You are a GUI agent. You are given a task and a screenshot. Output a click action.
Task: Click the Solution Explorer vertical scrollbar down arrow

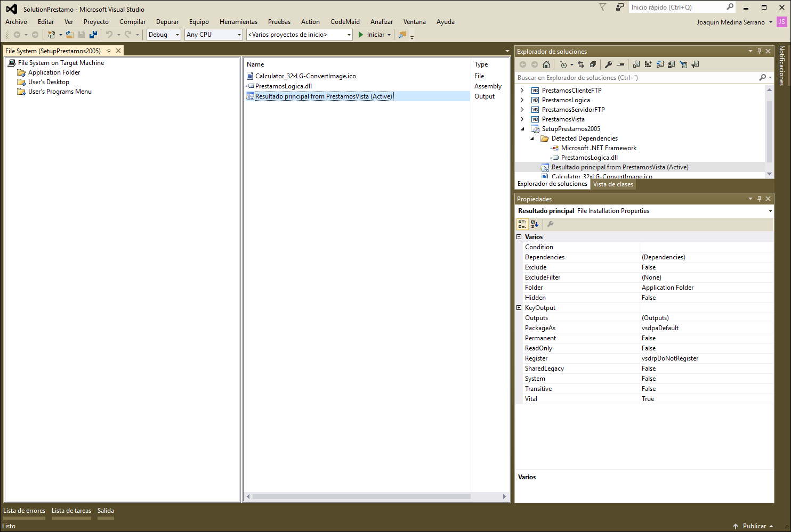point(769,174)
